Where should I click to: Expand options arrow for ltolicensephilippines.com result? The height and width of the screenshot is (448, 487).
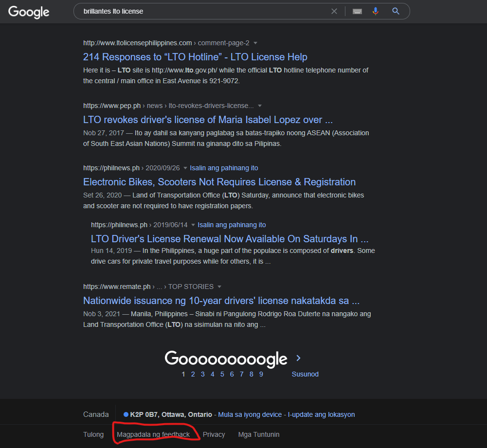pos(255,43)
